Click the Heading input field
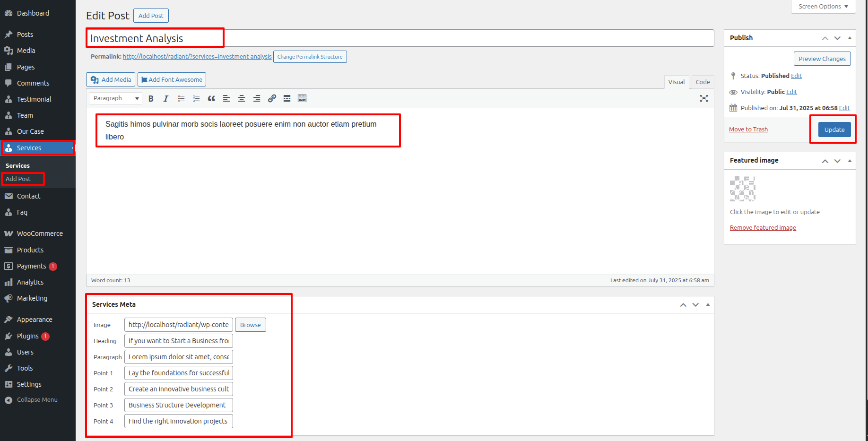Viewport: 868px width, 441px height. pos(178,341)
